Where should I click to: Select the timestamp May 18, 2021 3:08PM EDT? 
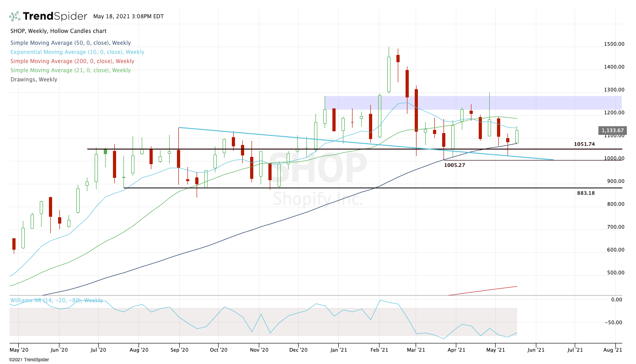click(x=128, y=16)
